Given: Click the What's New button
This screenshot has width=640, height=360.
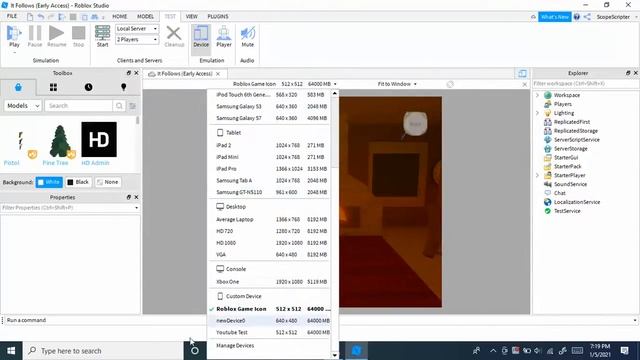Looking at the screenshot, I should coord(554,17).
